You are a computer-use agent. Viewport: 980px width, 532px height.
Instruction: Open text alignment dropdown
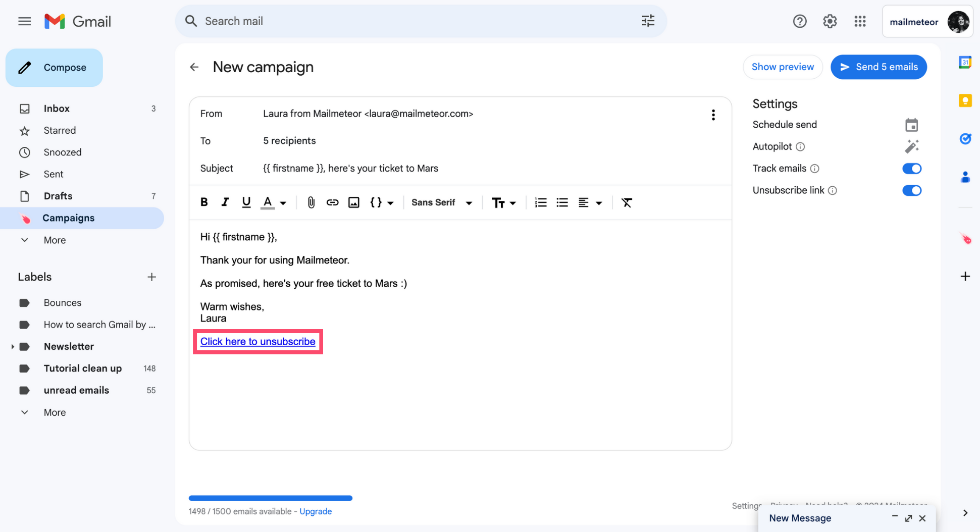tap(590, 202)
